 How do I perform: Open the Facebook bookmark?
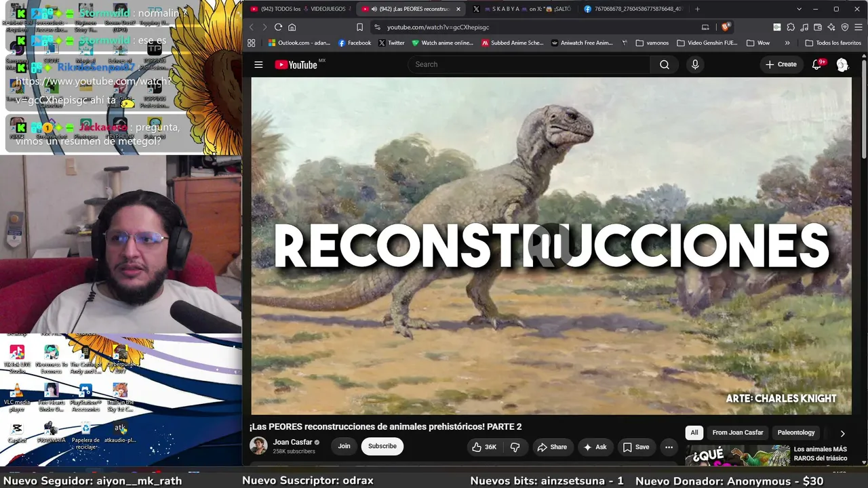tap(355, 43)
